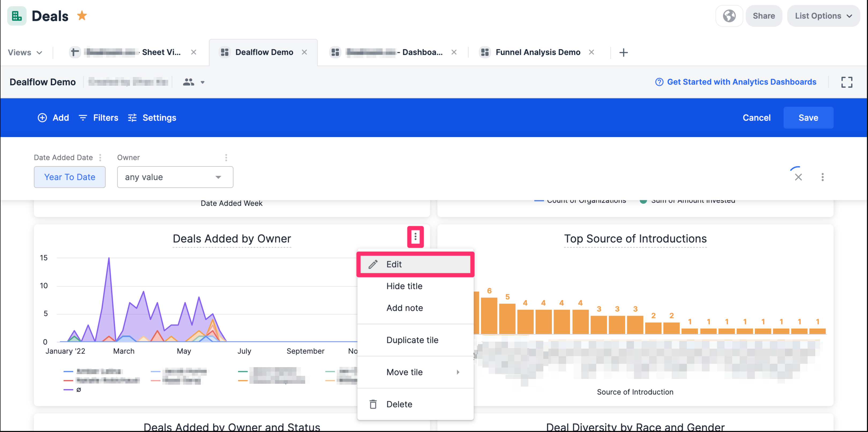This screenshot has height=432, width=868.
Task: Open the filter bar overflow menu
Action: tap(822, 177)
